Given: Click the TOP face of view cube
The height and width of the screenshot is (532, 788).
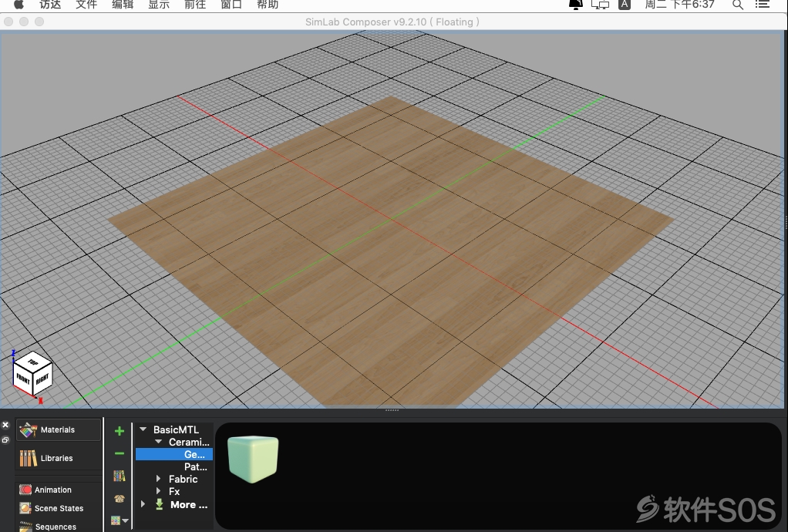Looking at the screenshot, I should pos(33,361).
